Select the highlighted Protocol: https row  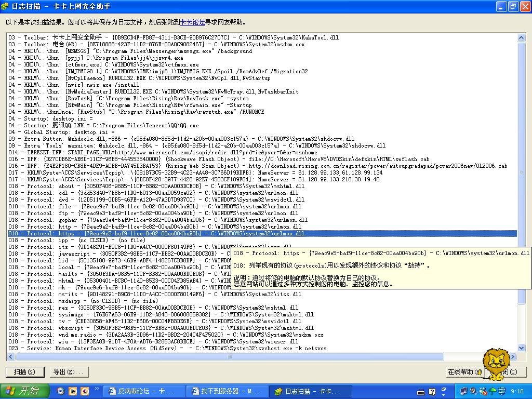click(x=262, y=233)
